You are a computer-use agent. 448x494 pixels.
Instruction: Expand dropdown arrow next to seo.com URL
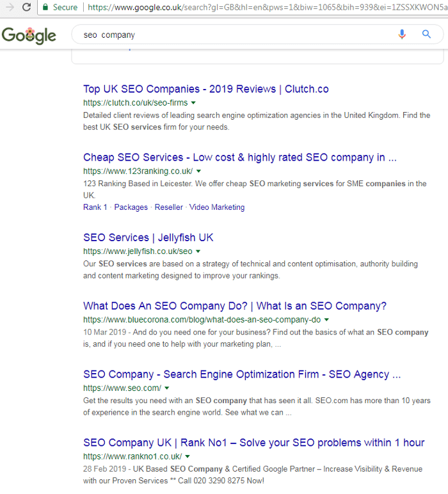pyautogui.click(x=167, y=388)
